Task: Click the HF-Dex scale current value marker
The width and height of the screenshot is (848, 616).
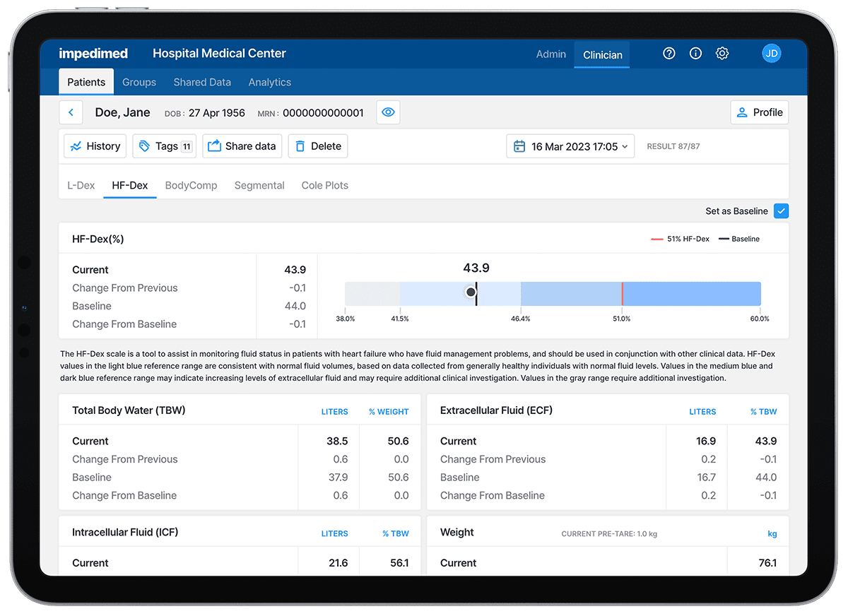Action: [x=471, y=292]
